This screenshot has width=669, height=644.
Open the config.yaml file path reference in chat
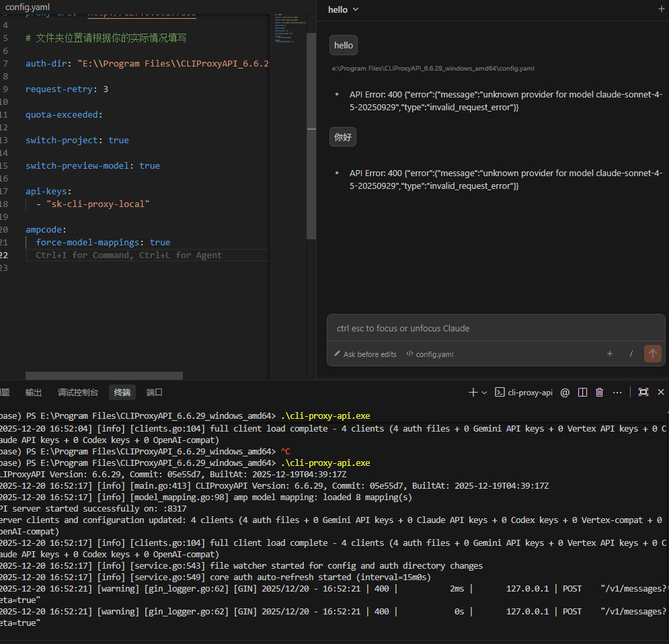click(433, 69)
